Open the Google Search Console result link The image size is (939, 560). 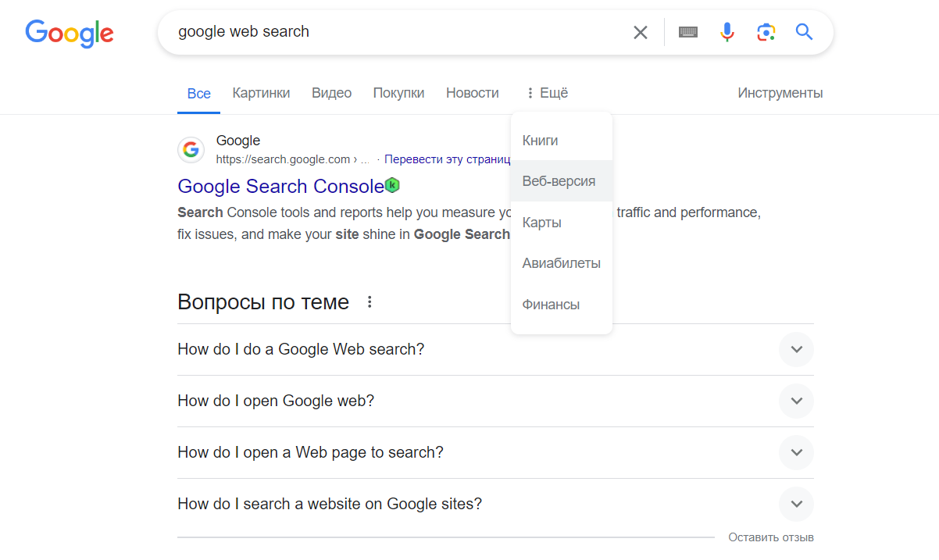(x=280, y=186)
